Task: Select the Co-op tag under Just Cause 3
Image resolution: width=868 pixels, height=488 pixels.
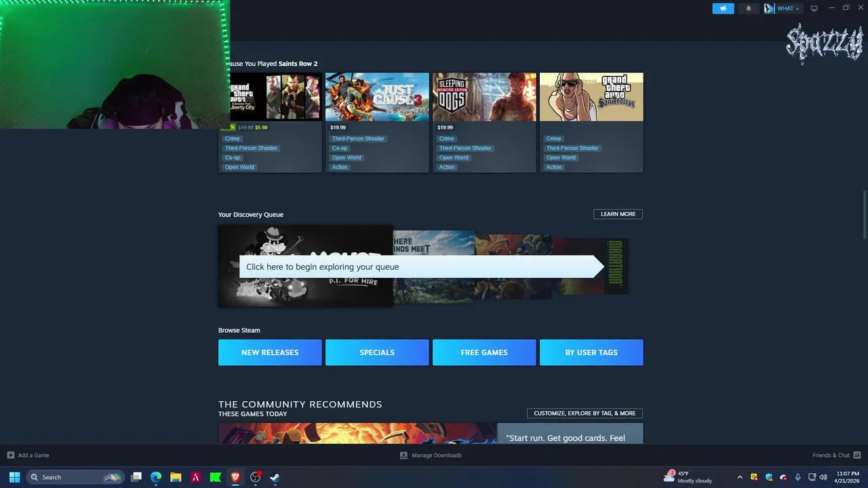Action: coord(340,148)
